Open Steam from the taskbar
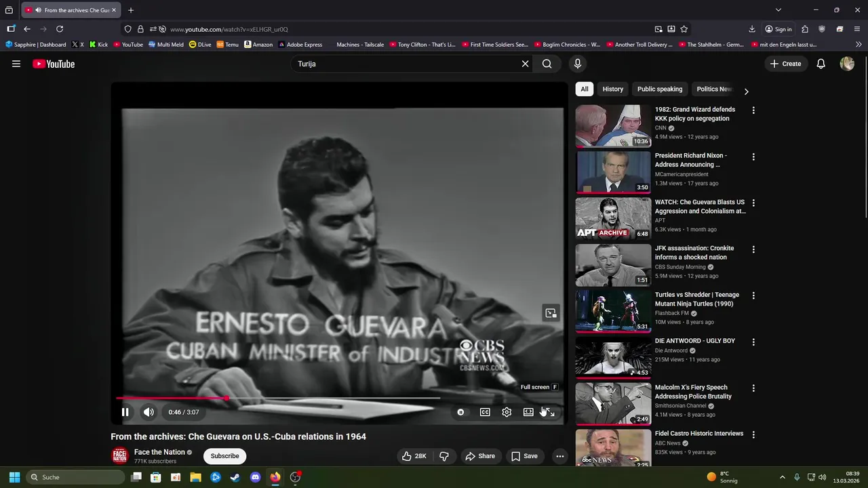Image resolution: width=868 pixels, height=488 pixels. 235,477
